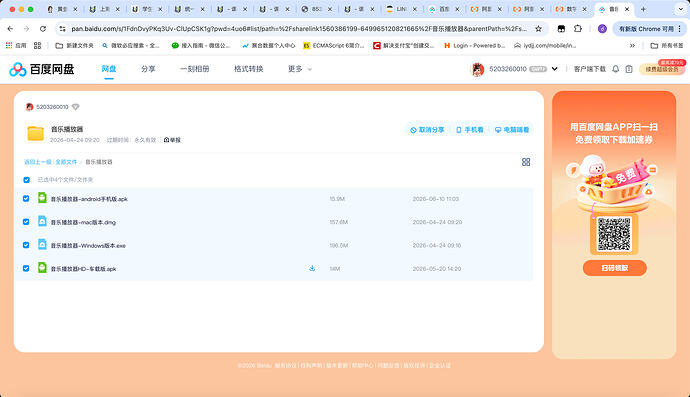690x397 pixels.
Task: Click the header user avatar picture
Action: [x=478, y=69]
